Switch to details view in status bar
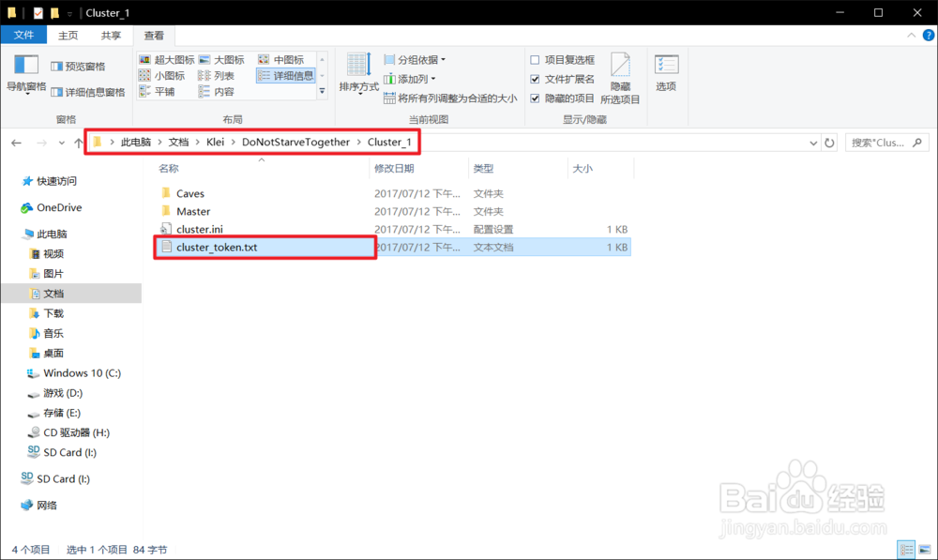 (907, 550)
